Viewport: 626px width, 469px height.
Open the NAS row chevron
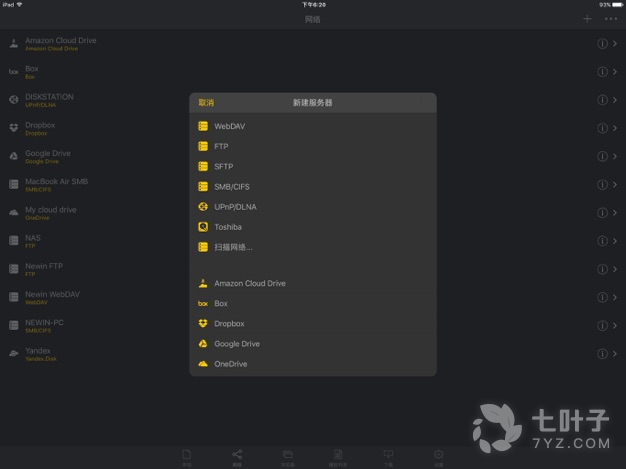[615, 241]
